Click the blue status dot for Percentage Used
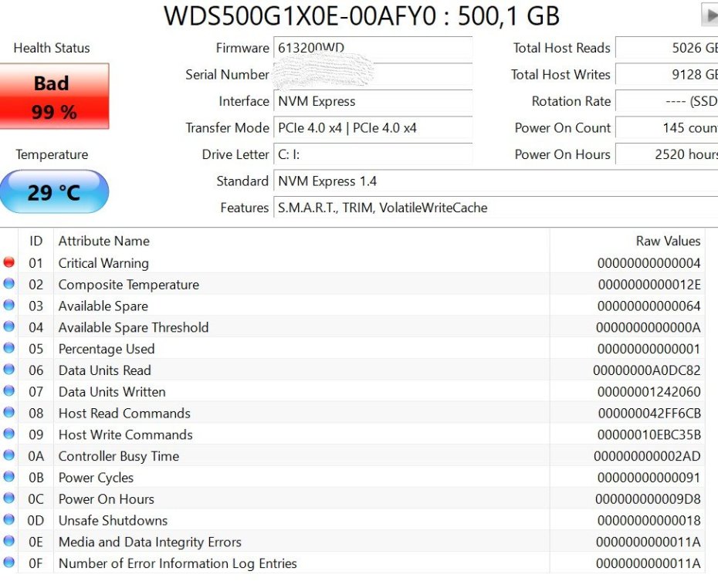 (x=8, y=348)
